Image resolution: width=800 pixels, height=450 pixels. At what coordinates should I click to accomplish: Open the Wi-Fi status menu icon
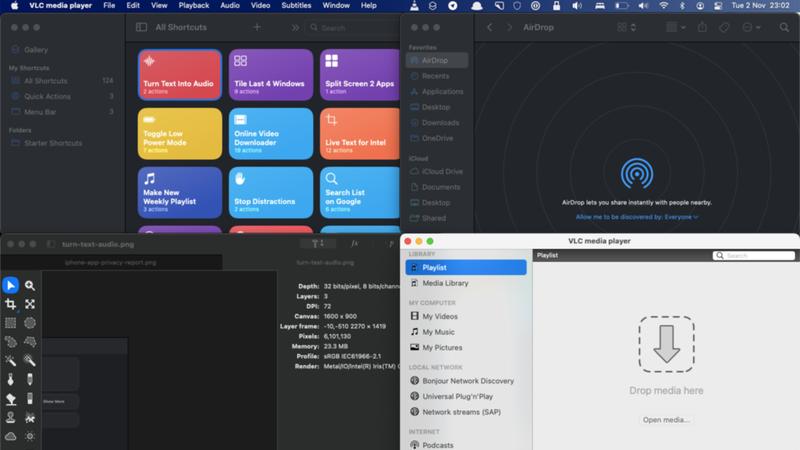coord(663,6)
